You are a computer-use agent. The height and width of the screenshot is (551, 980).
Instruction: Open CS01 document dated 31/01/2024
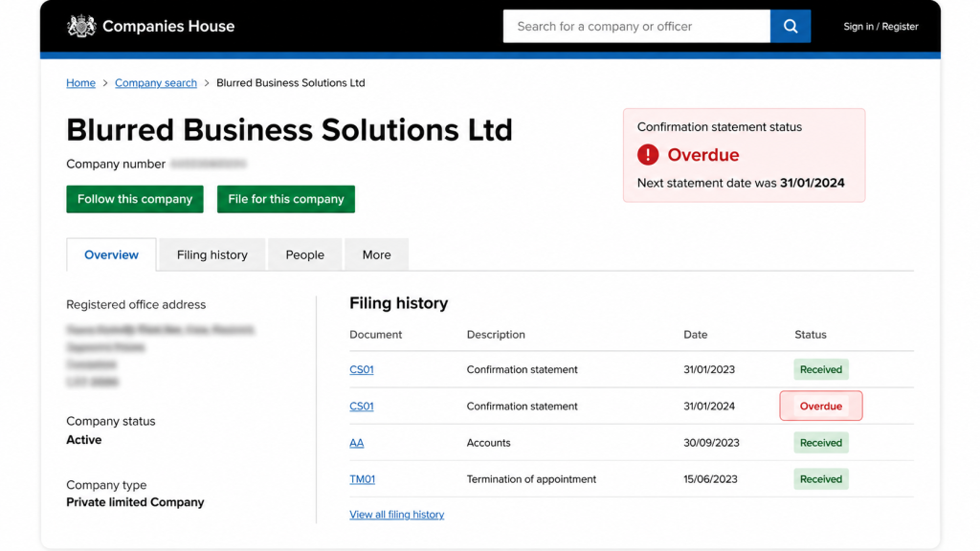(x=361, y=406)
